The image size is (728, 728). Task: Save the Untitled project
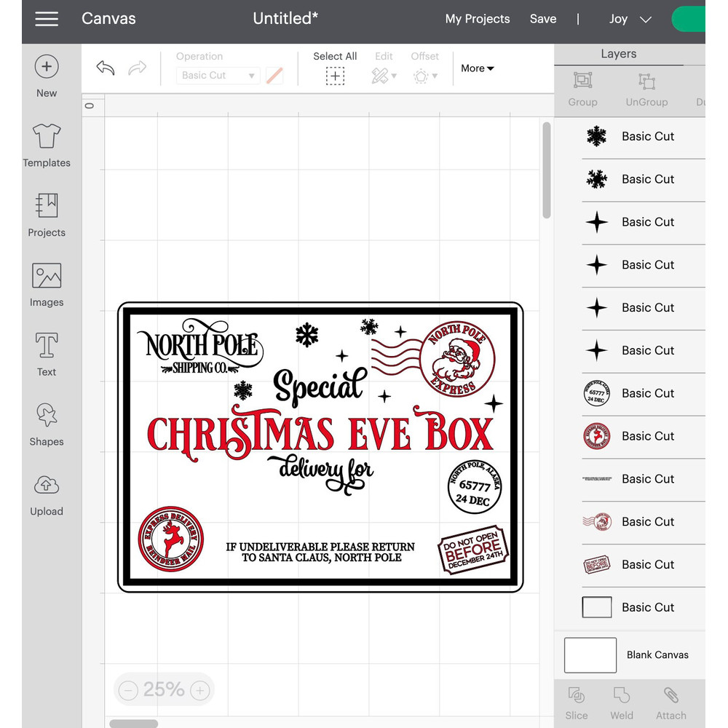(543, 19)
